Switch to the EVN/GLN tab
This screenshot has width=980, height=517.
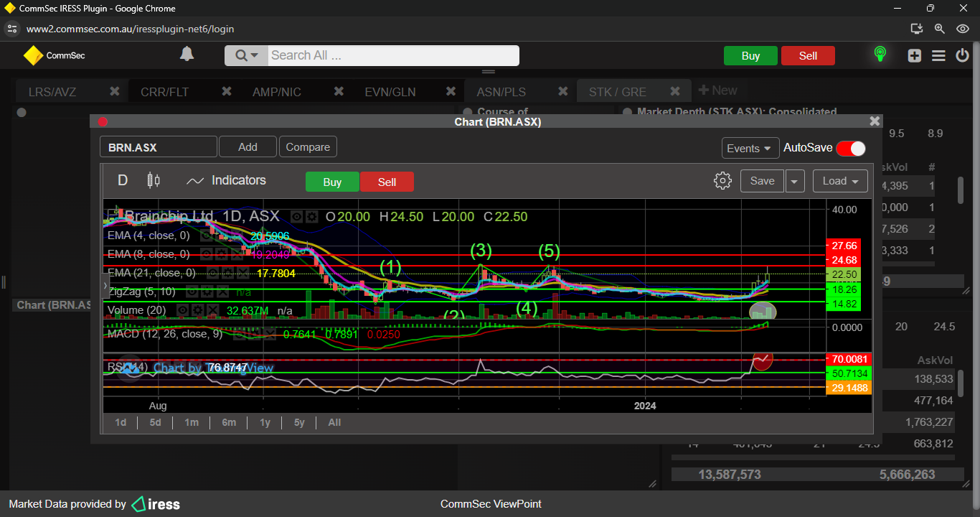coord(390,92)
